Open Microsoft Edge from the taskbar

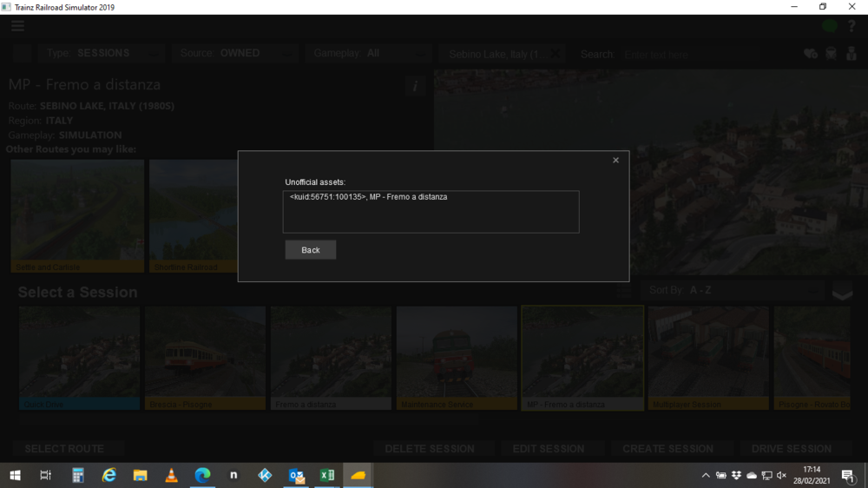tap(202, 475)
